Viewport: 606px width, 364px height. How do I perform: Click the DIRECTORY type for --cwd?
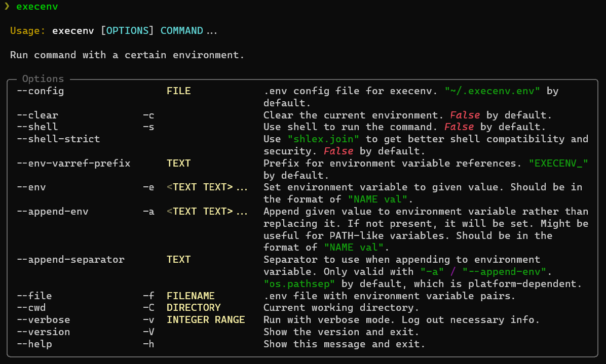194,308
